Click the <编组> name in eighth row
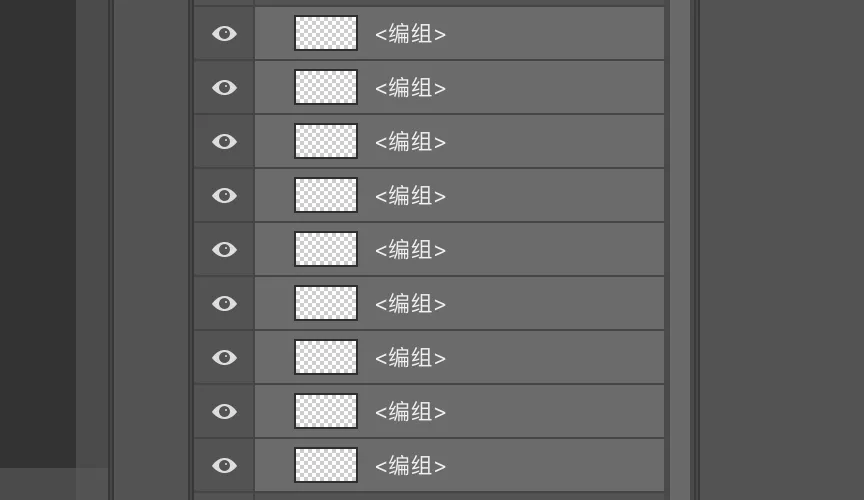The image size is (864, 500). pyautogui.click(x=411, y=412)
